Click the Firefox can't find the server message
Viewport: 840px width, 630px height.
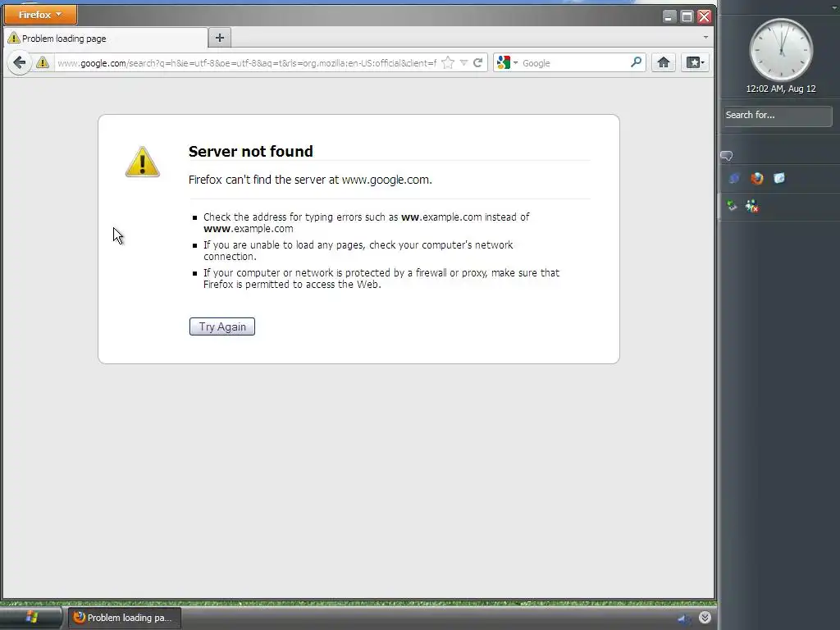pos(310,180)
